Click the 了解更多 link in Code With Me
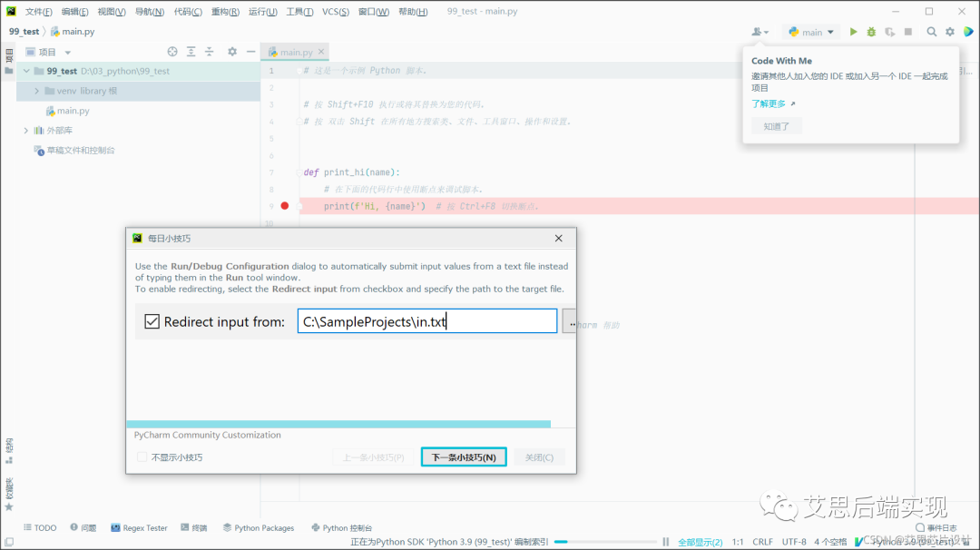This screenshot has height=550, width=980. [x=769, y=103]
